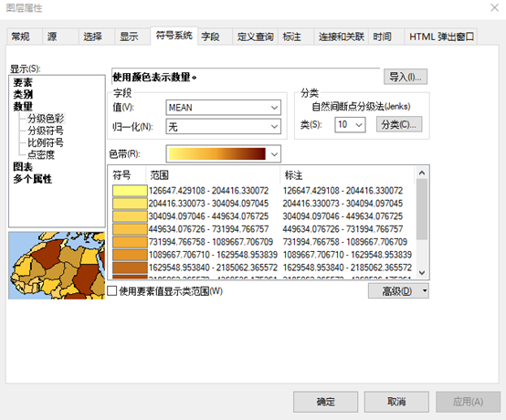Image resolution: width=506 pixels, height=420 pixels.
Task: Click the swatch for range 126647.429108 - 204416.330072
Action: pyautogui.click(x=130, y=191)
